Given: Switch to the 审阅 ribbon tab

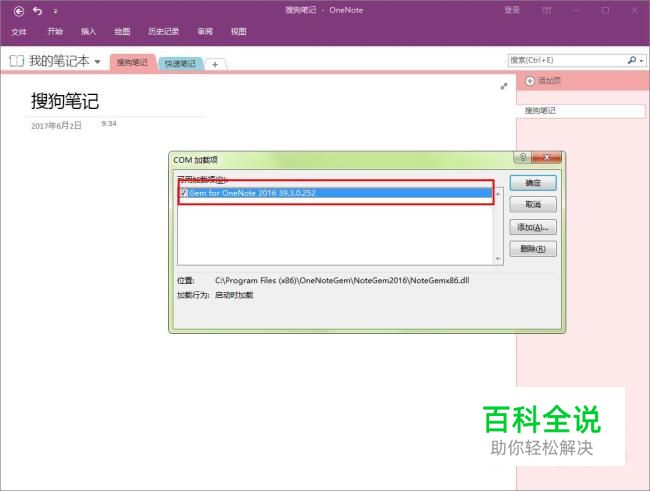Looking at the screenshot, I should (205, 32).
